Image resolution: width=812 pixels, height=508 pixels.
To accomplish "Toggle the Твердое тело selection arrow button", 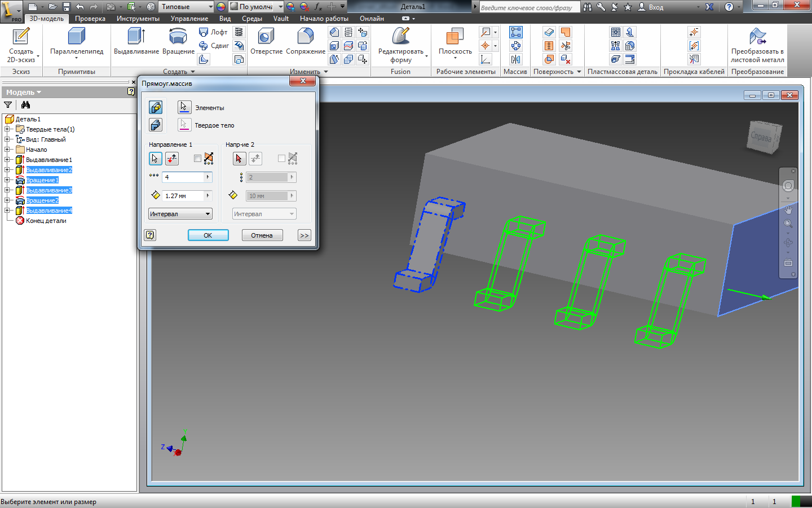I will tap(184, 125).
